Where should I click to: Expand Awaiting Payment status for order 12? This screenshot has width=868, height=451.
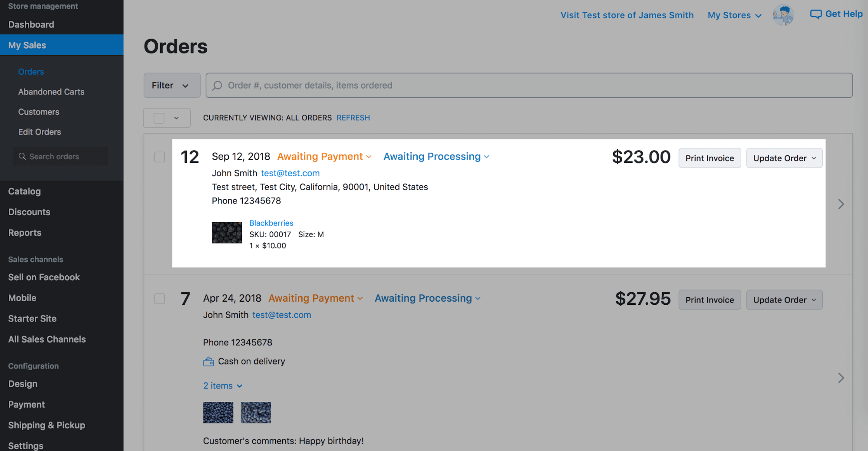(324, 157)
